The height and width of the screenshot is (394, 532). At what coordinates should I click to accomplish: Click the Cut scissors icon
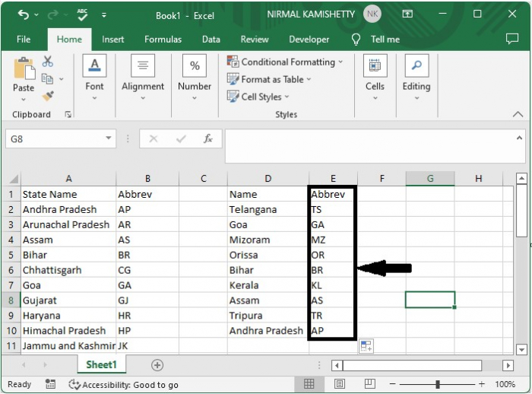coord(47,62)
